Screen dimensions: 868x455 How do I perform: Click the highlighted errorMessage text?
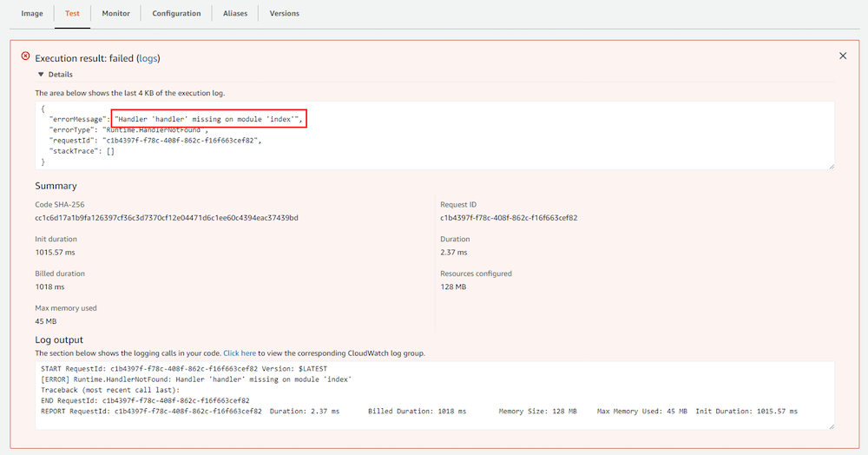[x=208, y=119]
